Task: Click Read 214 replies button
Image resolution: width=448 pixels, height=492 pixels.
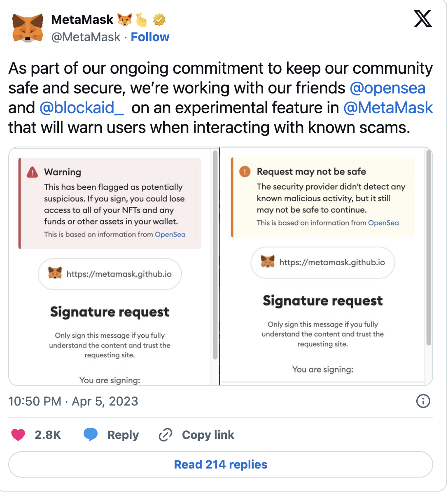Action: click(x=221, y=464)
